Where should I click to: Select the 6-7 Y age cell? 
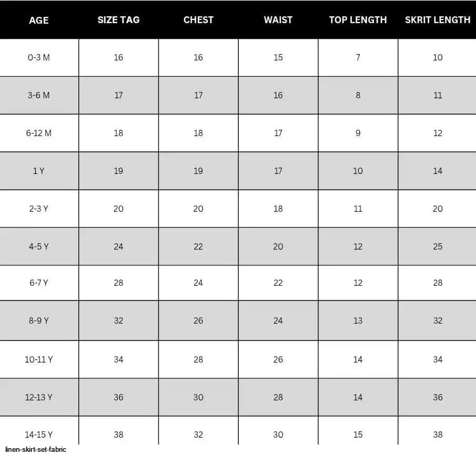coord(39,283)
